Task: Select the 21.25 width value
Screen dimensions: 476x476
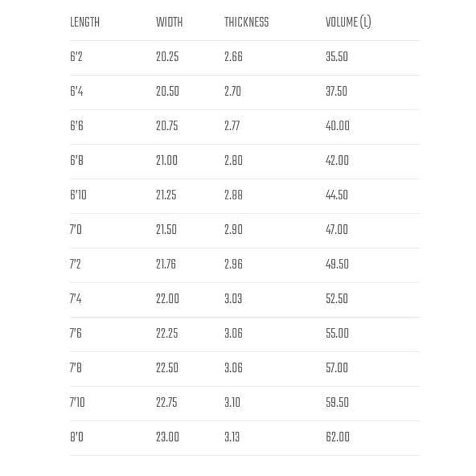Action: pyautogui.click(x=166, y=195)
